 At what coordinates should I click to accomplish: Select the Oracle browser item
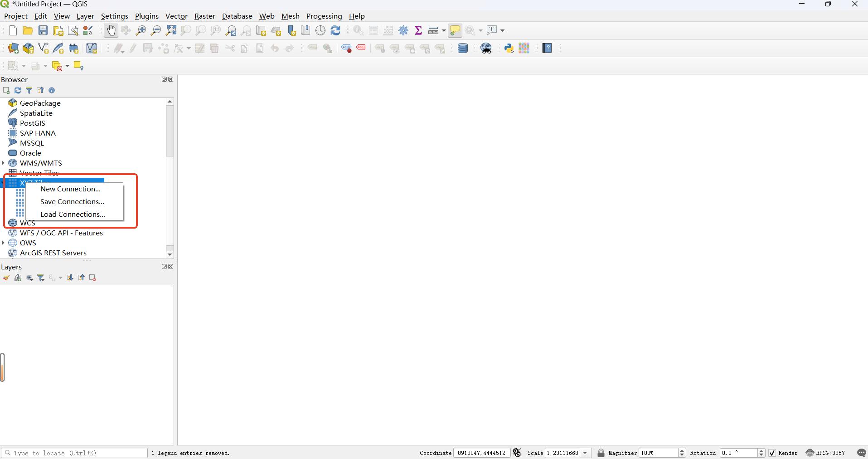tap(30, 153)
